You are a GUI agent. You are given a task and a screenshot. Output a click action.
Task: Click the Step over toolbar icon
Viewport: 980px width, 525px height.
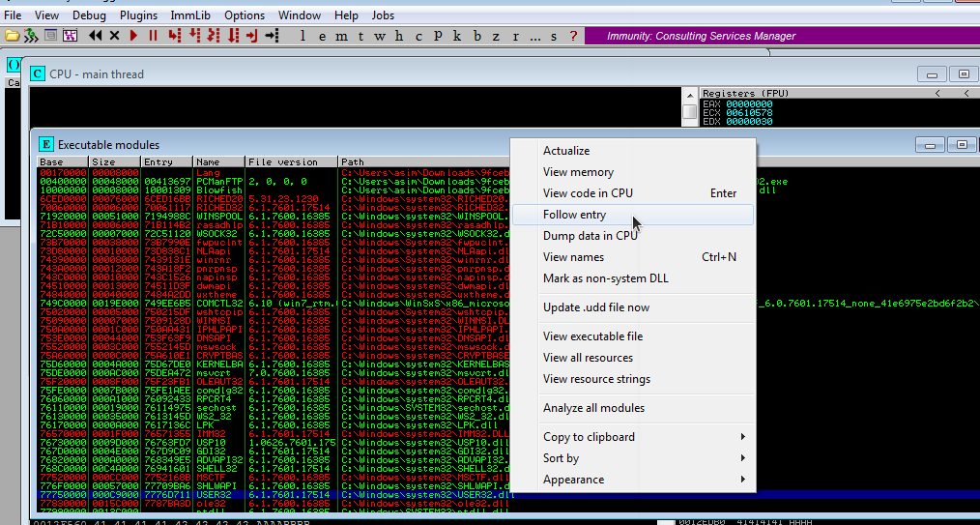click(x=194, y=36)
